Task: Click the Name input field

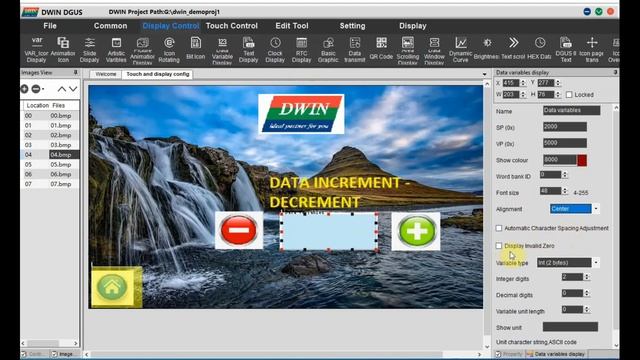Action: point(571,110)
